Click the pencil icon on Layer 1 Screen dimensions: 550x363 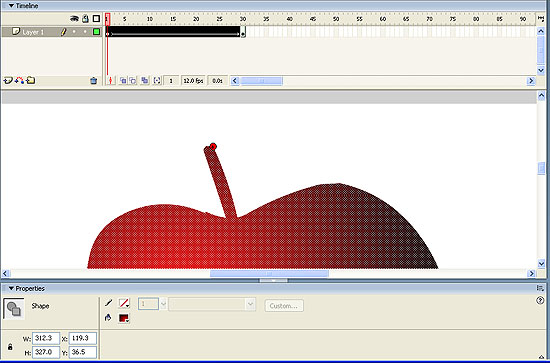click(63, 32)
